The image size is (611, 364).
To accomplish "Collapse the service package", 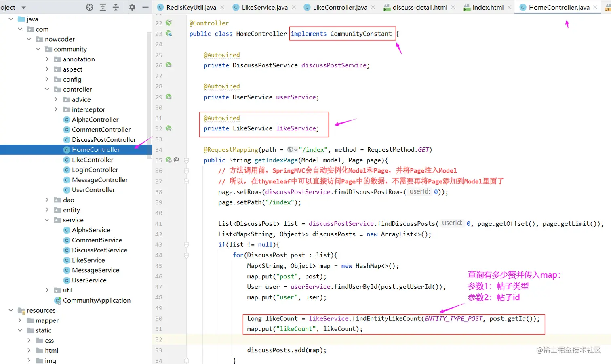I will point(47,220).
